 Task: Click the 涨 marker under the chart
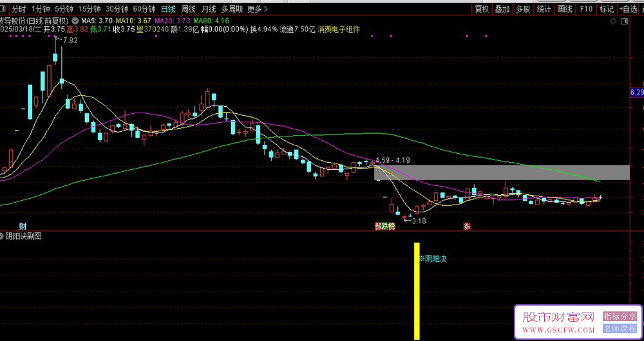[x=467, y=226]
